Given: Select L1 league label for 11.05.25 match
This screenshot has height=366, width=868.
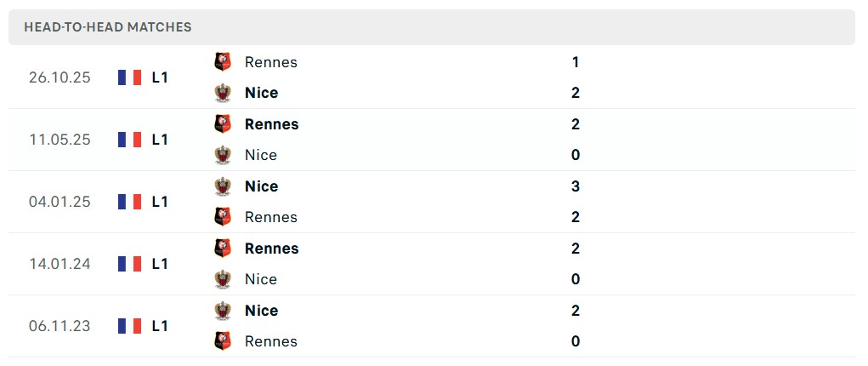Looking at the screenshot, I should pyautogui.click(x=160, y=140).
